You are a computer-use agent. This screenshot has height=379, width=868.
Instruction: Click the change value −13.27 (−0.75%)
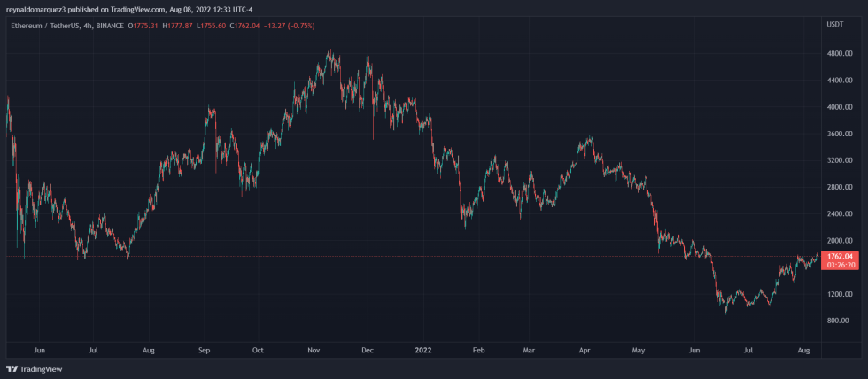[x=291, y=26]
